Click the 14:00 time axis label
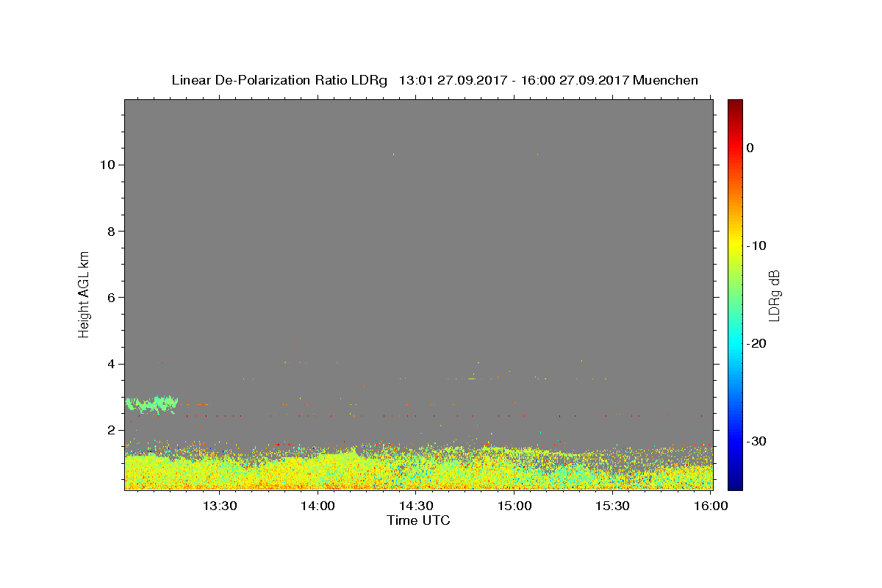This screenshot has width=882, height=588. pyautogui.click(x=318, y=506)
